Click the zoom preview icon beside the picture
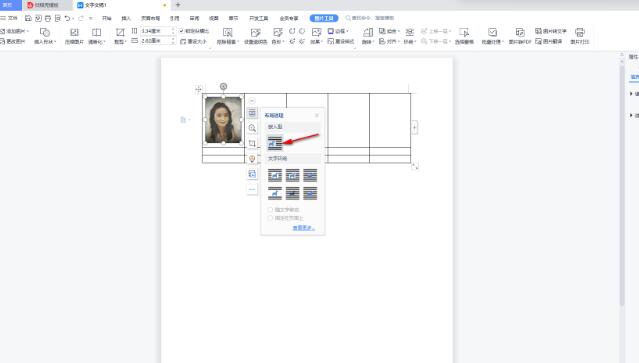Image resolution: width=639 pixels, height=363 pixels. tap(252, 128)
